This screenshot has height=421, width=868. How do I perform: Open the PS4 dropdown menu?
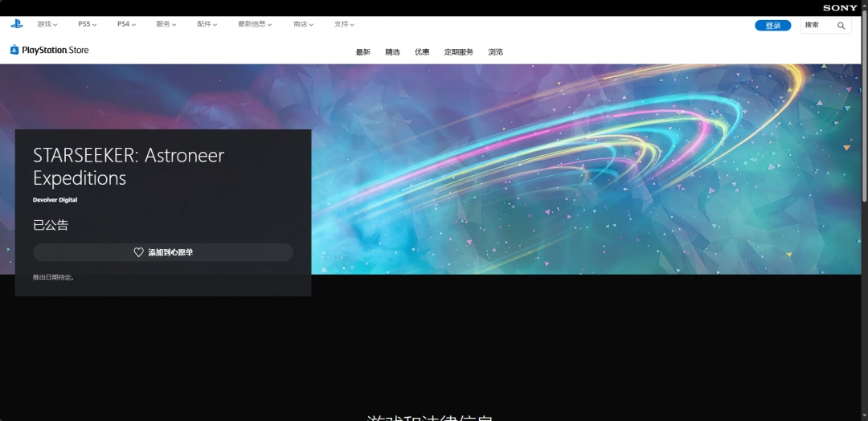pyautogui.click(x=126, y=24)
